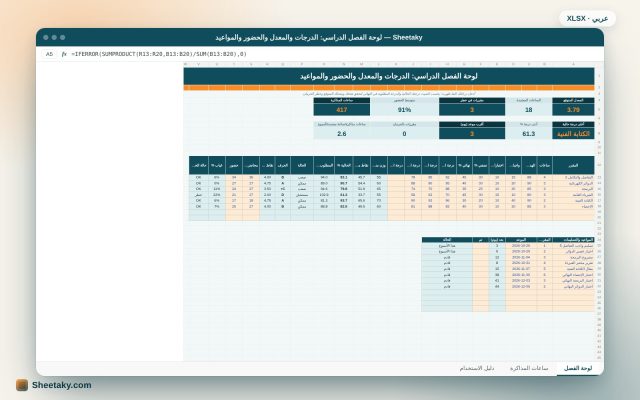Select the 38 days-remaining cell
Screen dimensions: 640x400
[497, 275]
